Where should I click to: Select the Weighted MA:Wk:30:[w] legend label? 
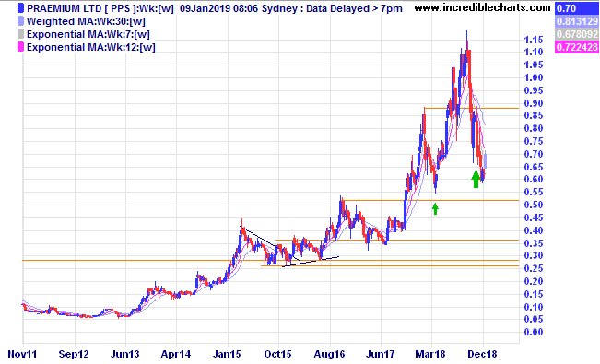click(86, 21)
